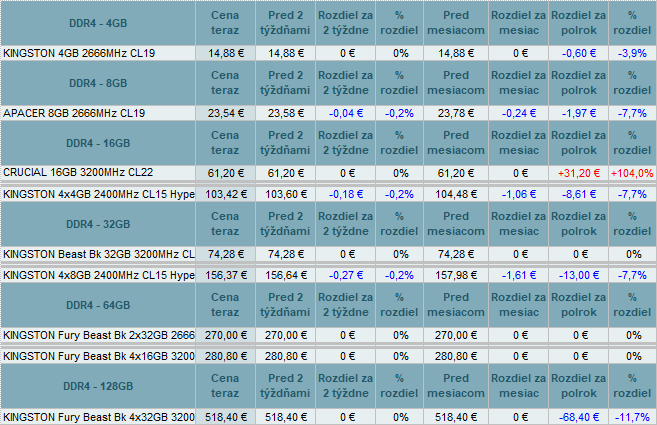Select the KINGSTON Fury Beast Bk 4x32GB 3200 name

pos(99,417)
